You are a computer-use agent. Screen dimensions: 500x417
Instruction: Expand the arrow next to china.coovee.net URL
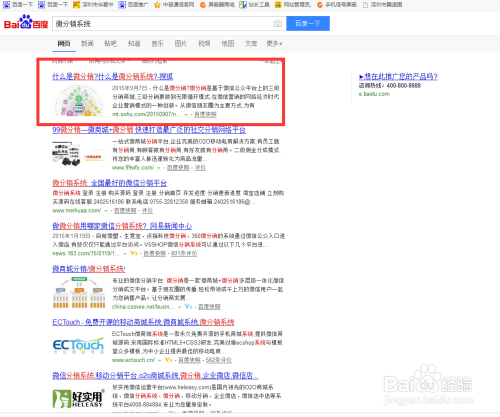point(180,306)
